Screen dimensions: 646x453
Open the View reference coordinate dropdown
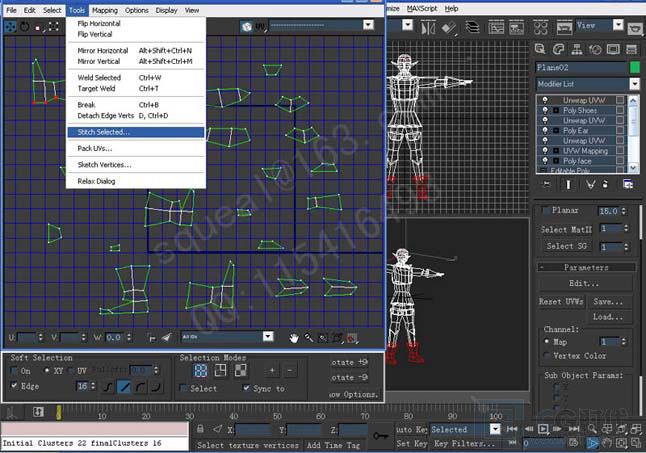[x=618, y=26]
